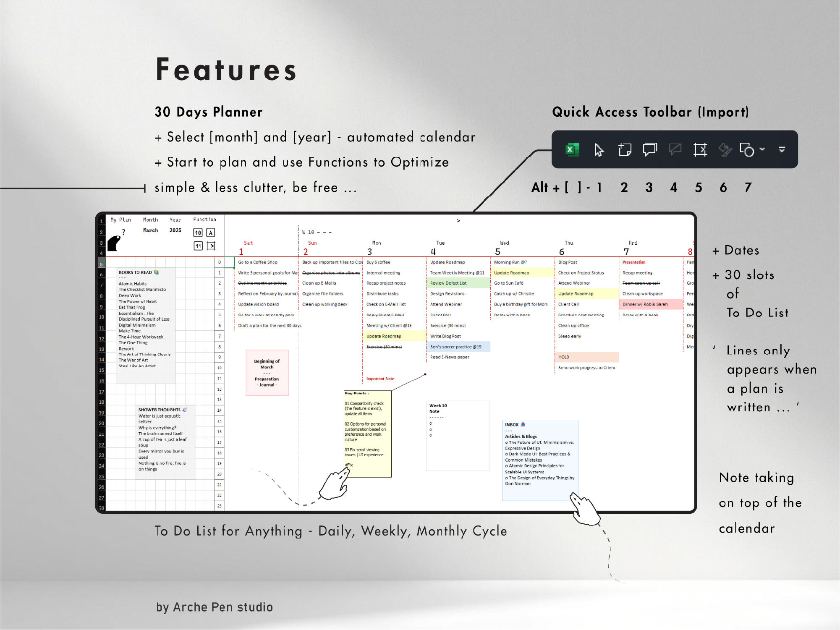The width and height of the screenshot is (840, 630).
Task: Click the grayed-out Delete Comment icon
Action: point(675,149)
